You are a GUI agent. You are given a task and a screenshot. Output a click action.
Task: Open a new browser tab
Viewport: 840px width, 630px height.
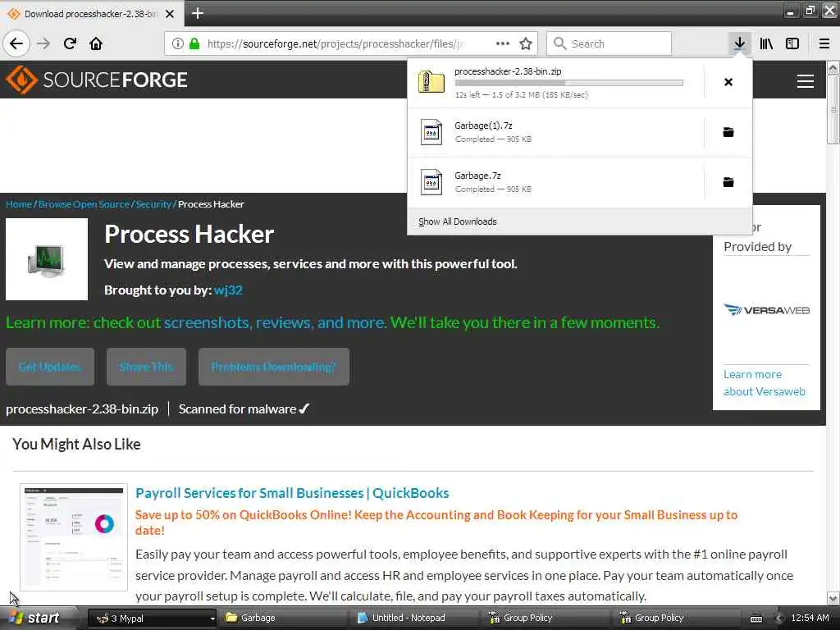pyautogui.click(x=197, y=13)
